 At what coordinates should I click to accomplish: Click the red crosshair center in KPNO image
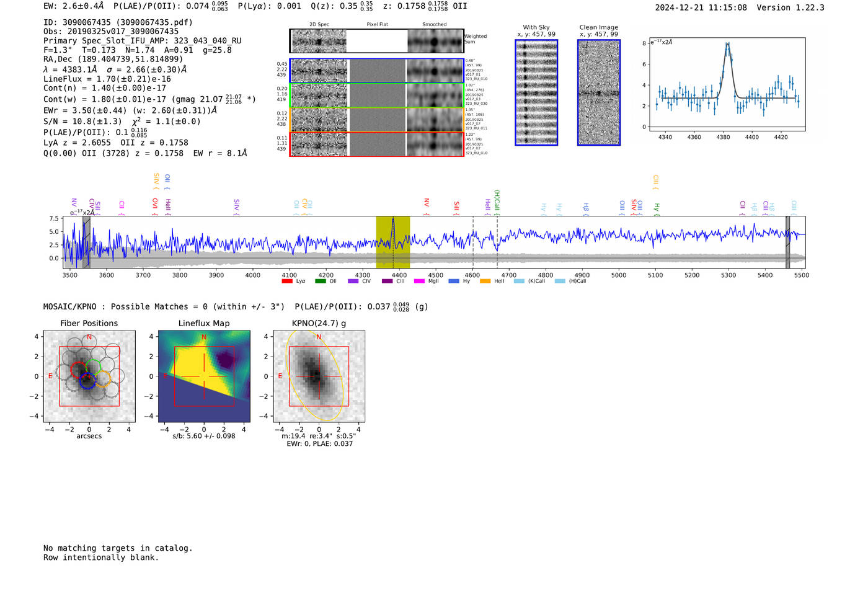coord(319,376)
